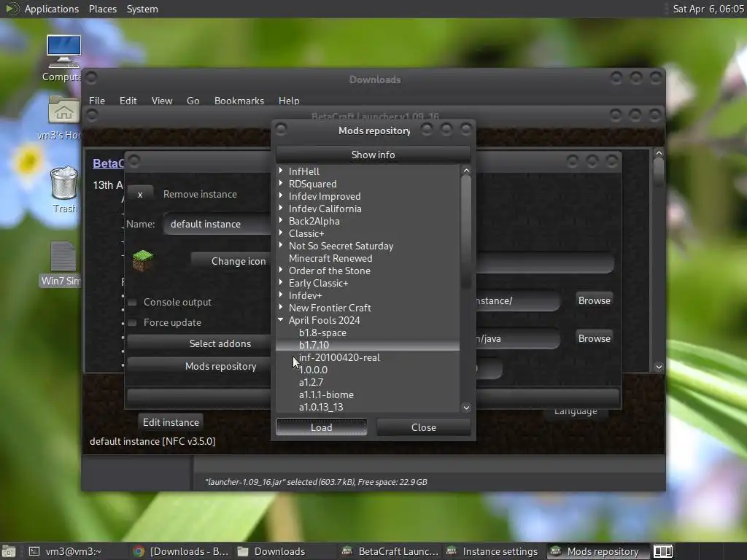Click inside the instance Name field

point(217,224)
